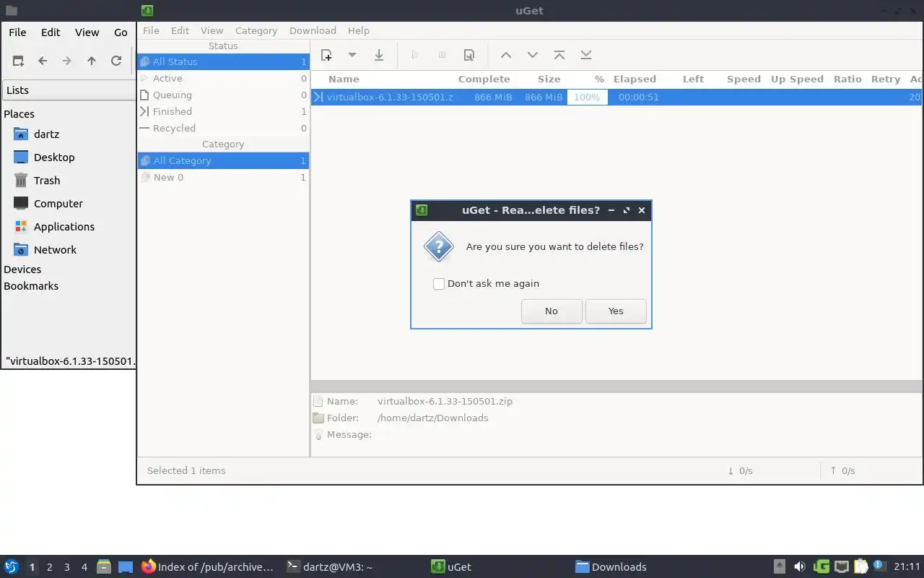The image size is (924, 578).
Task: Select the New 0 category
Action: (x=223, y=177)
